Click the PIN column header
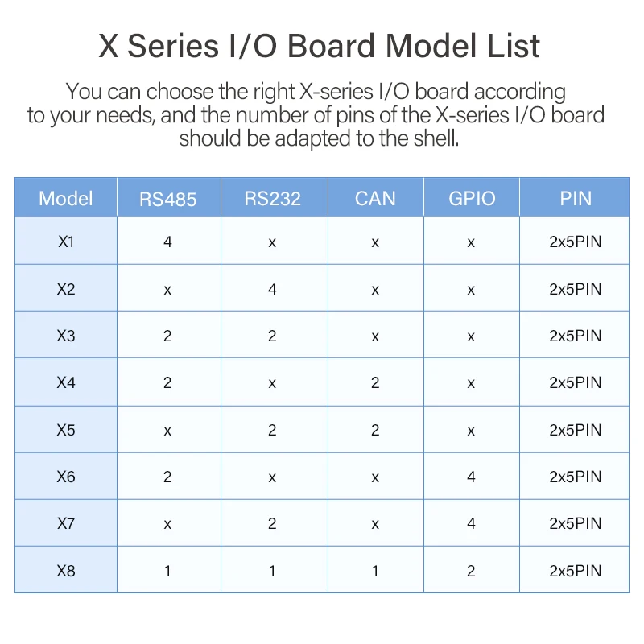The height and width of the screenshot is (644, 644). click(575, 198)
